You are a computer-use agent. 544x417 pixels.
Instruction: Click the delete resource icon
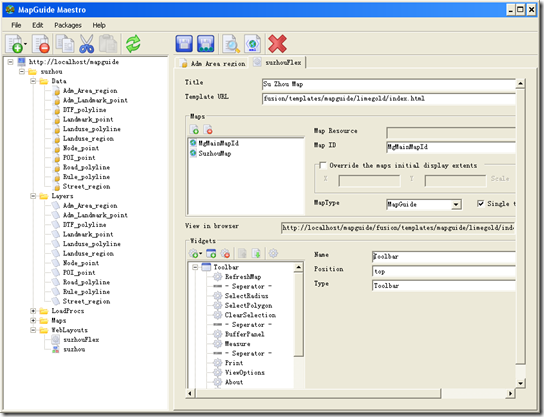pos(41,44)
